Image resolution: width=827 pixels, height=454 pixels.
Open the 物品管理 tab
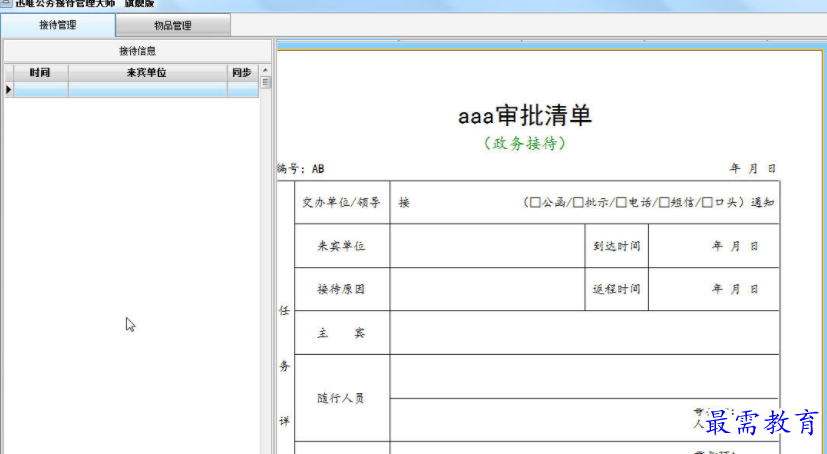[x=172, y=25]
